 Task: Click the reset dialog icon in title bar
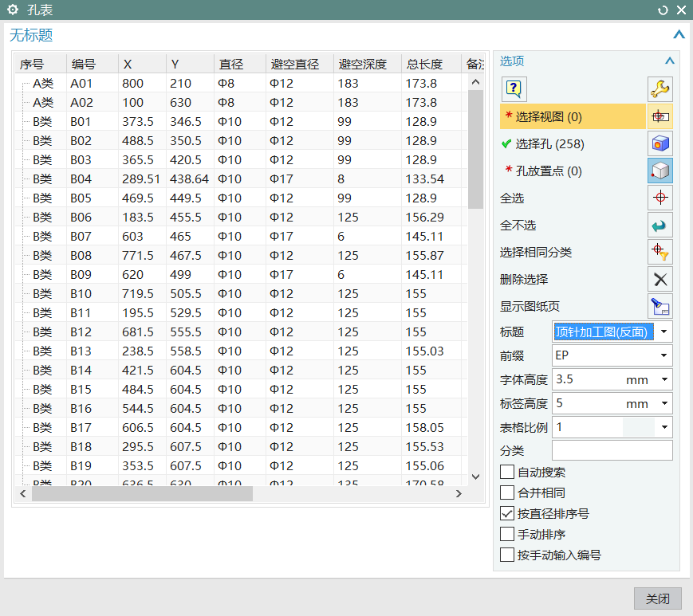[x=663, y=10]
